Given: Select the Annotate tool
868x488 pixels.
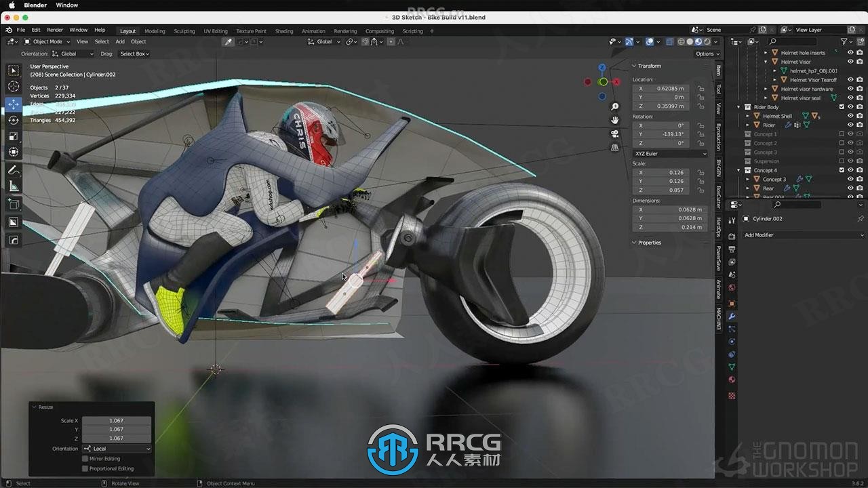Looking at the screenshot, I should pyautogui.click(x=14, y=170).
